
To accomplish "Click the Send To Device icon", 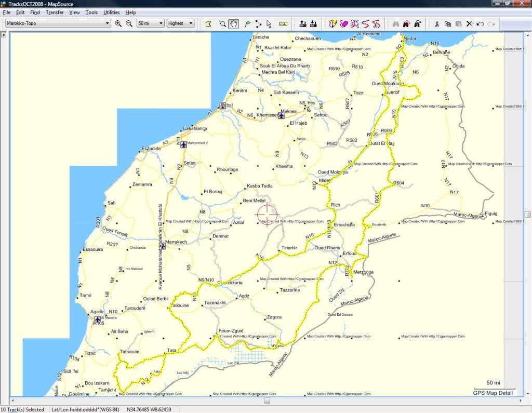I will point(303,24).
